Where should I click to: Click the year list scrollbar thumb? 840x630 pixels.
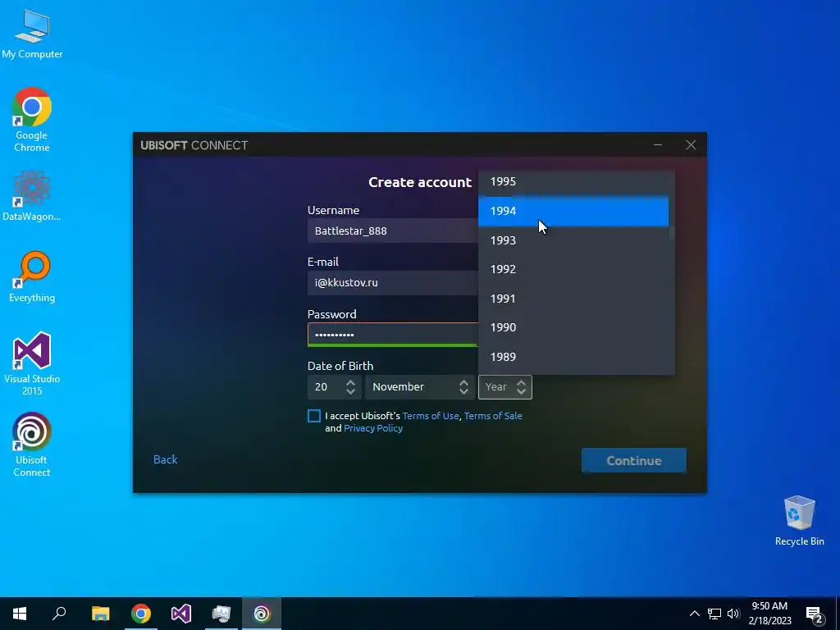click(672, 233)
